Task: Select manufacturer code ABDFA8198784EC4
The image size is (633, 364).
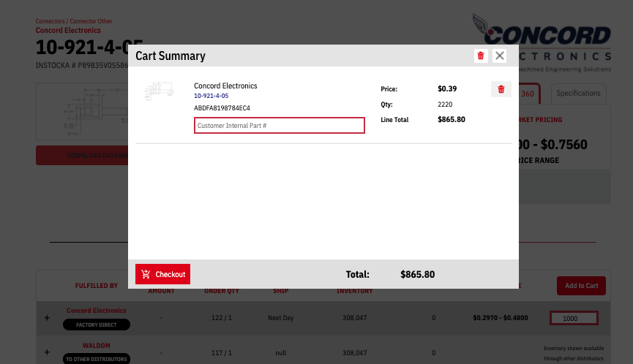Action: pyautogui.click(x=222, y=108)
